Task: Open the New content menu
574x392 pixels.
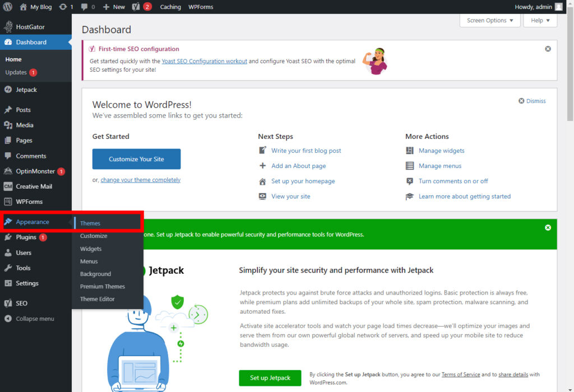Action: 114,7
